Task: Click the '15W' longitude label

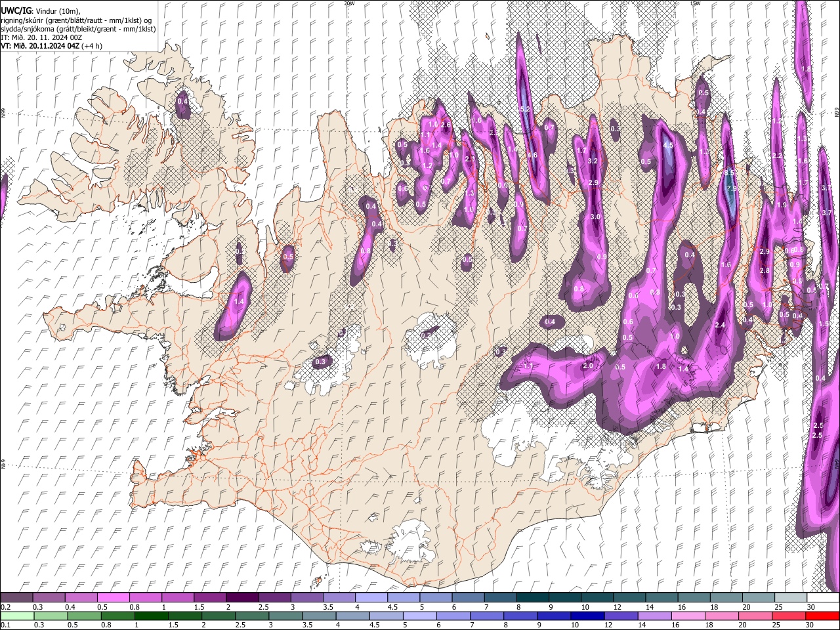Action: (x=694, y=3)
